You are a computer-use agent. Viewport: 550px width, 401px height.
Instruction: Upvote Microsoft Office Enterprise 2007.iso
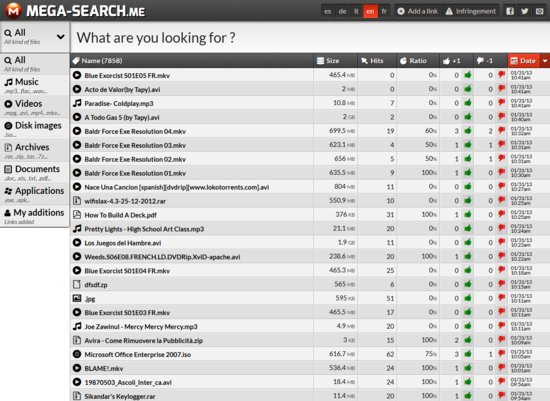click(468, 354)
